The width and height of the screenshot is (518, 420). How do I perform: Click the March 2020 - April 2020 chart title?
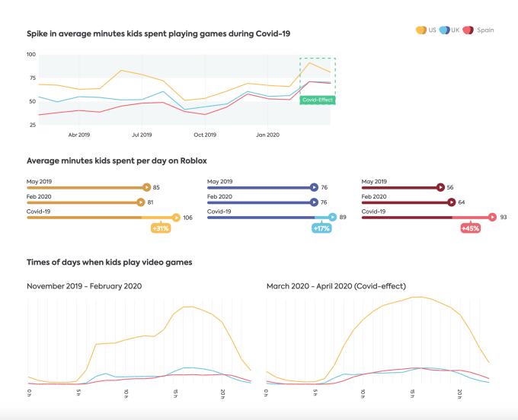[336, 286]
